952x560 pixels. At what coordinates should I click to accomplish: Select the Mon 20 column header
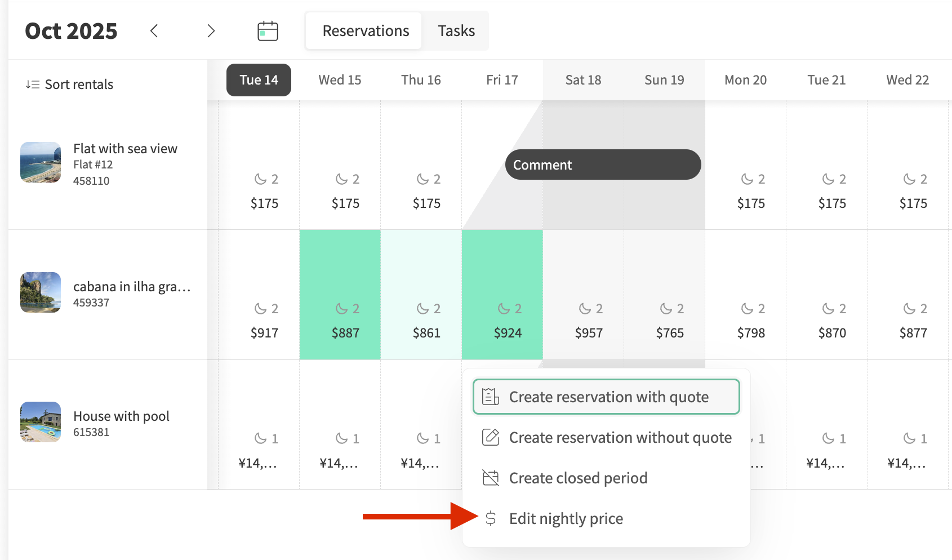click(745, 80)
